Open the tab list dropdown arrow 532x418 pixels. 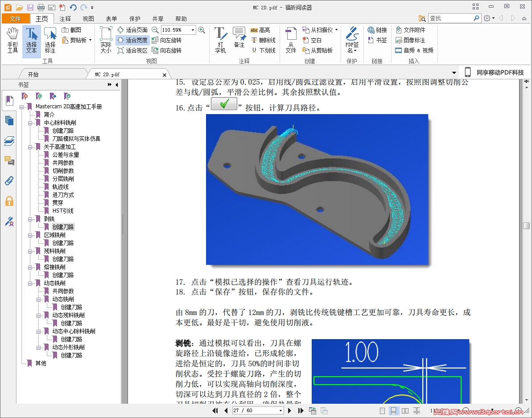pos(454,73)
